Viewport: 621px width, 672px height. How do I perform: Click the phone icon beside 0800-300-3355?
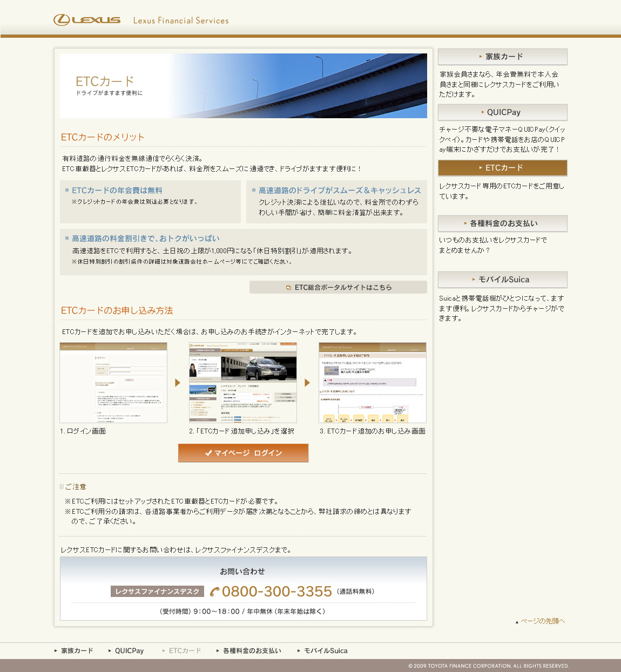coord(215,592)
